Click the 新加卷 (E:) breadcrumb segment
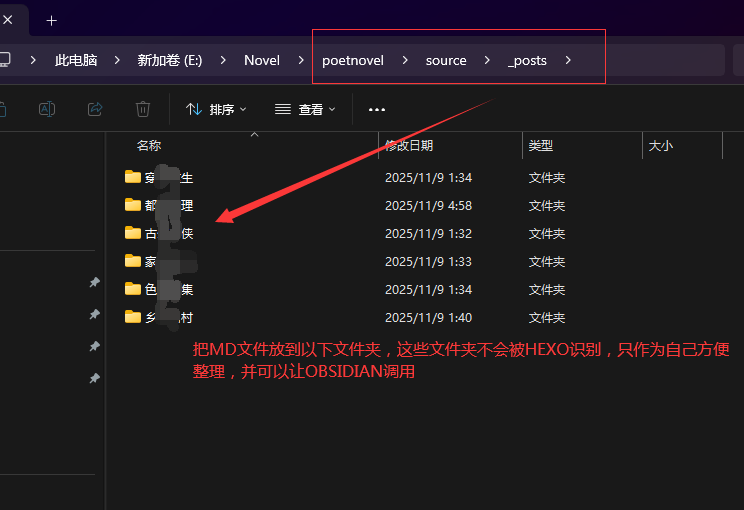 (169, 60)
